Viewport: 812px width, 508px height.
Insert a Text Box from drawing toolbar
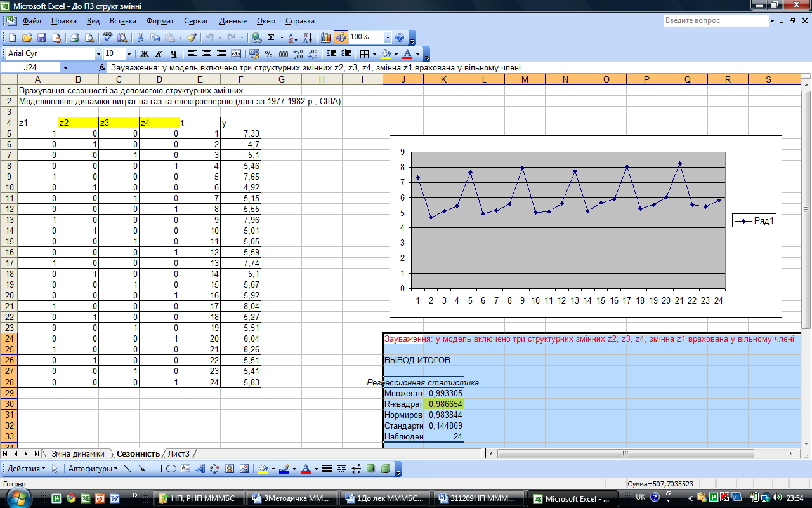coord(186,469)
